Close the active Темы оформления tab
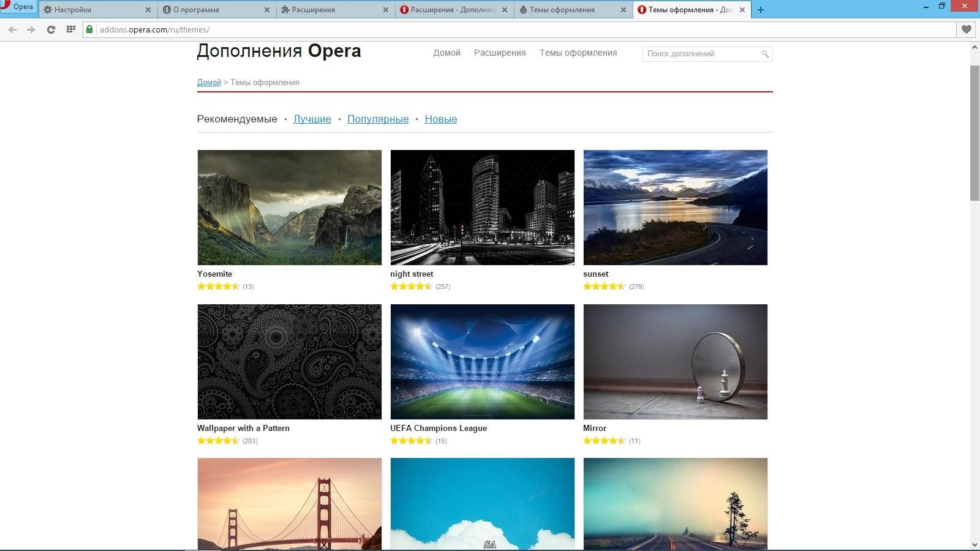Viewport: 980px width, 551px height. coord(742,10)
